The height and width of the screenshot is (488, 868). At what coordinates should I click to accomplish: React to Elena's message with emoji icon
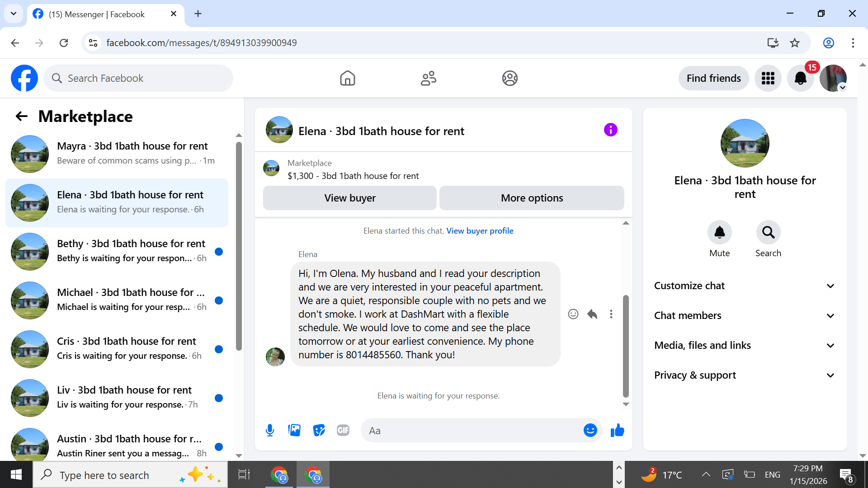click(x=573, y=314)
